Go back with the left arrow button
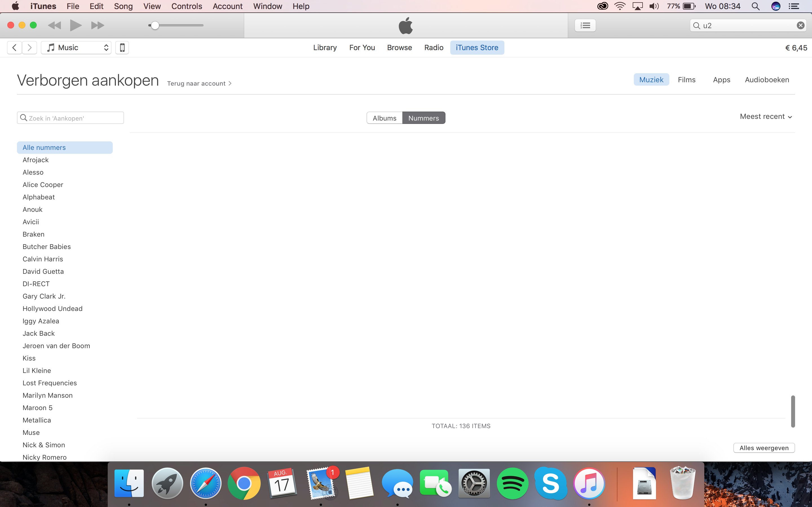 tap(14, 48)
